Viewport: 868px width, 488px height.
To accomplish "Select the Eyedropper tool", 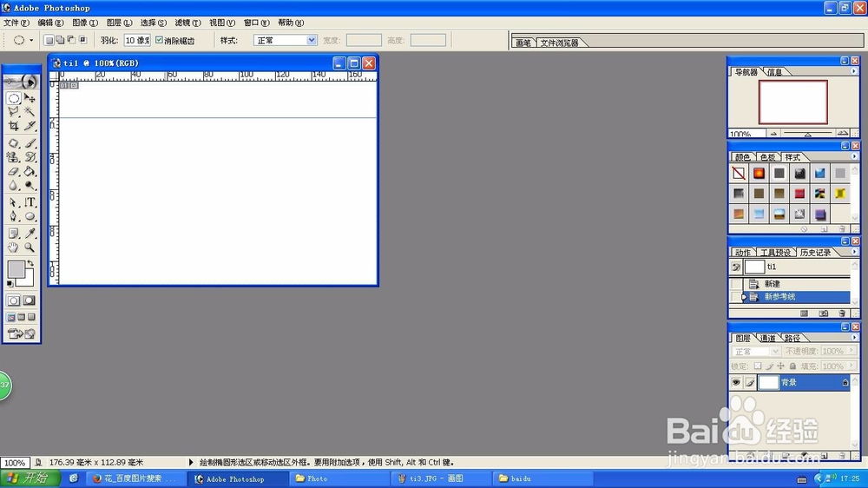I will [x=30, y=234].
